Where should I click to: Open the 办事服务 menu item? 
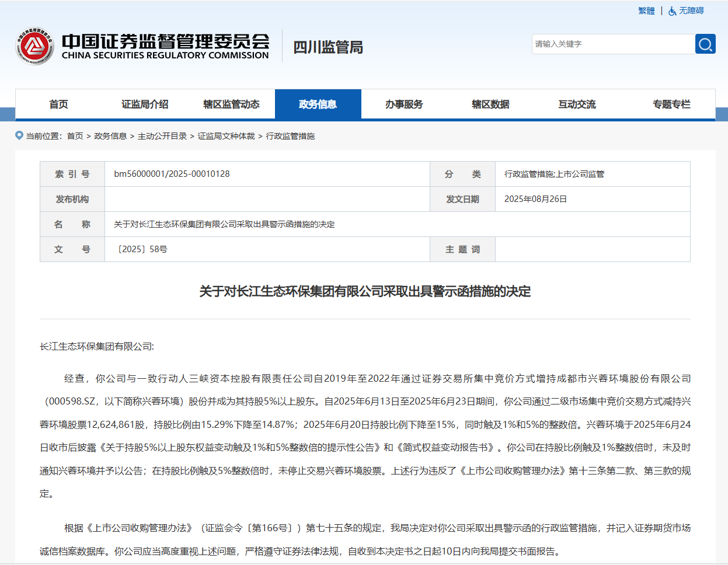click(404, 104)
